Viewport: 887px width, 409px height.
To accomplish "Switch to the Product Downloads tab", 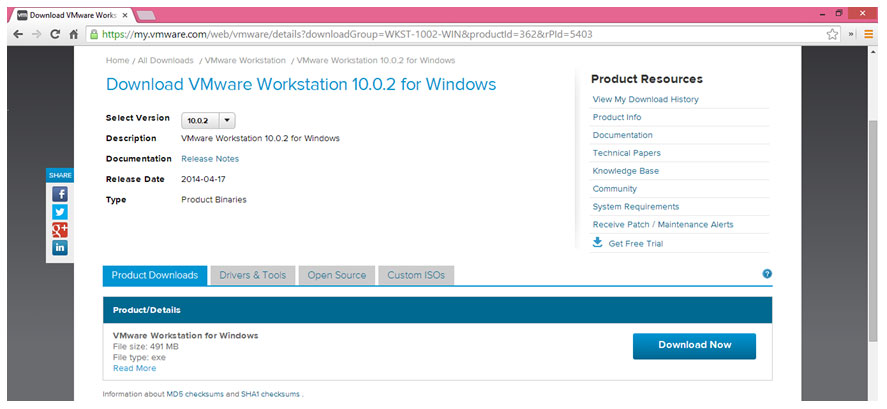I will click(155, 275).
